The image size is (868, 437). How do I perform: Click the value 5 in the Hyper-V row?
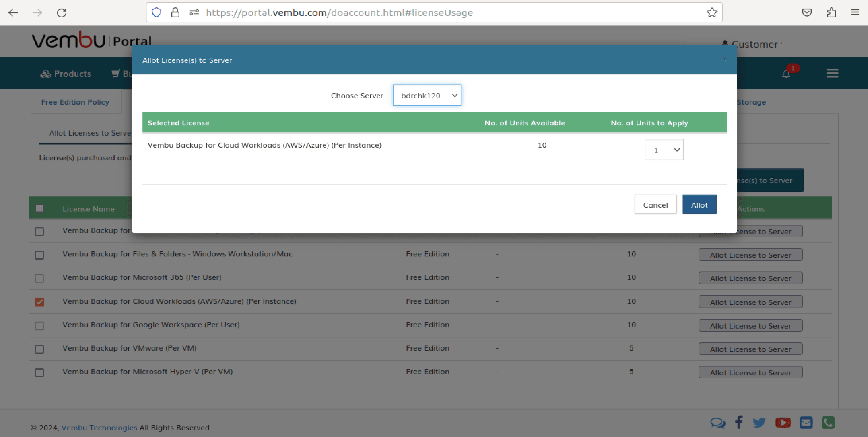[x=631, y=371]
